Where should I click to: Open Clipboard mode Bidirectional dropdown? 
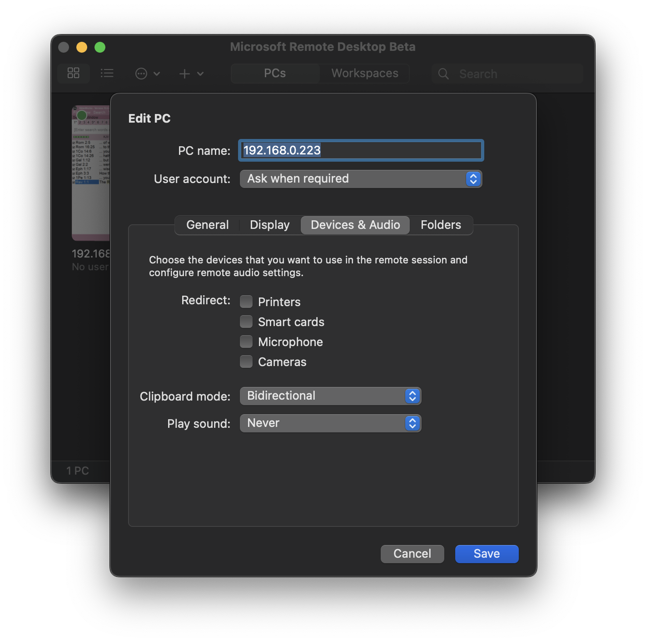tap(330, 396)
